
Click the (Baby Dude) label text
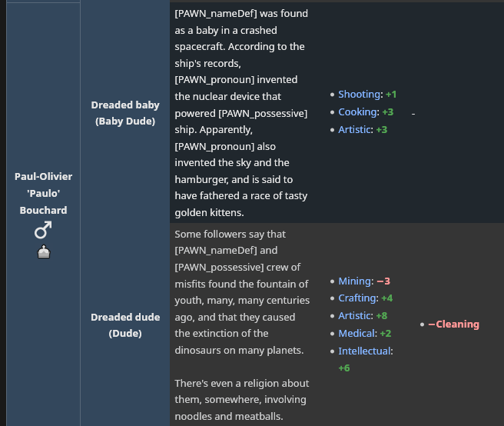click(x=125, y=121)
